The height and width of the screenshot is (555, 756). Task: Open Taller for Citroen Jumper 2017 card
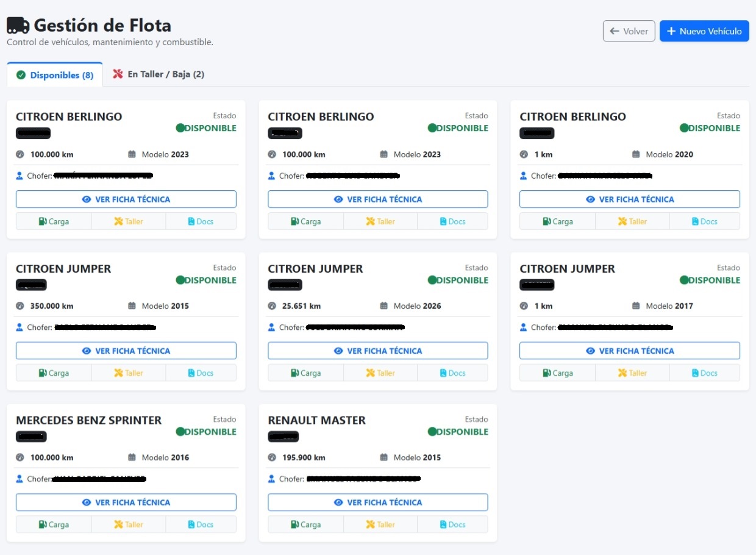pos(632,373)
